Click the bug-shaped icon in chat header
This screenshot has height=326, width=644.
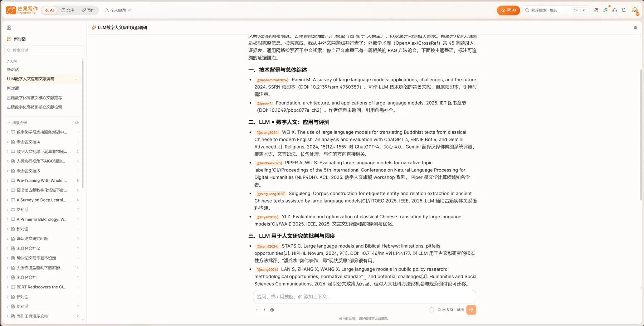pos(635,28)
